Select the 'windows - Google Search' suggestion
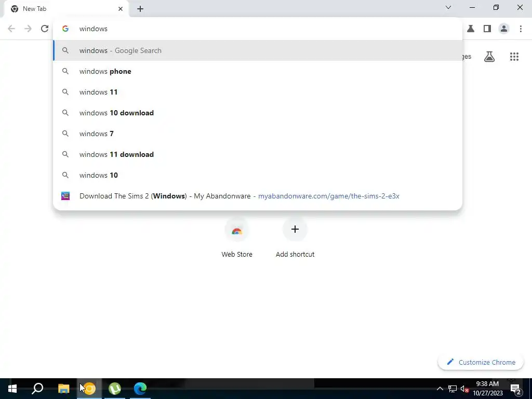 (x=258, y=50)
